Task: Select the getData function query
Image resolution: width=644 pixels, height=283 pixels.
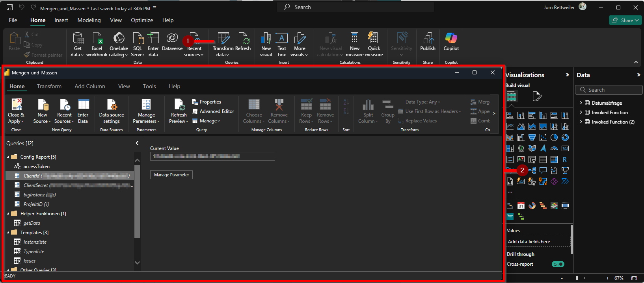Action: [x=32, y=223]
